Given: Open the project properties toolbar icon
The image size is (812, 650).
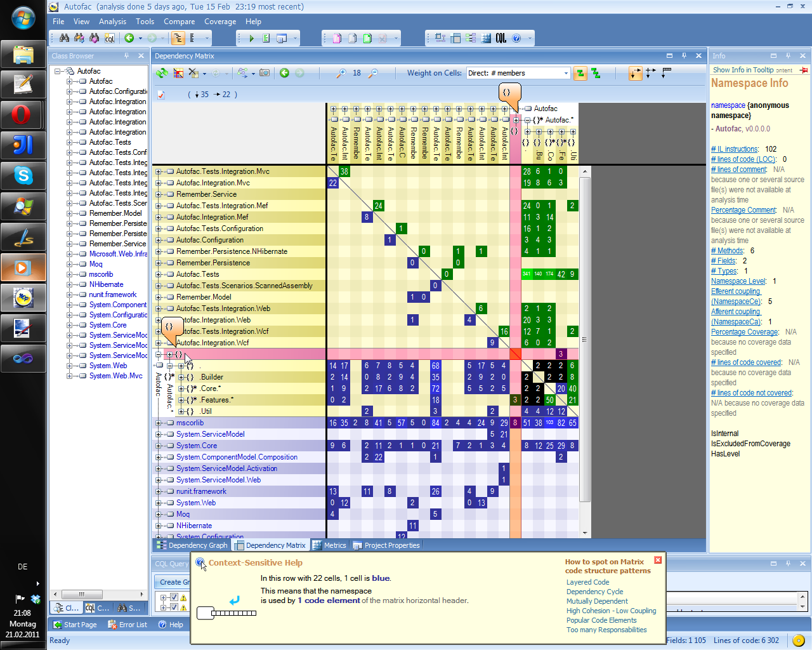Looking at the screenshot, I should point(282,38).
